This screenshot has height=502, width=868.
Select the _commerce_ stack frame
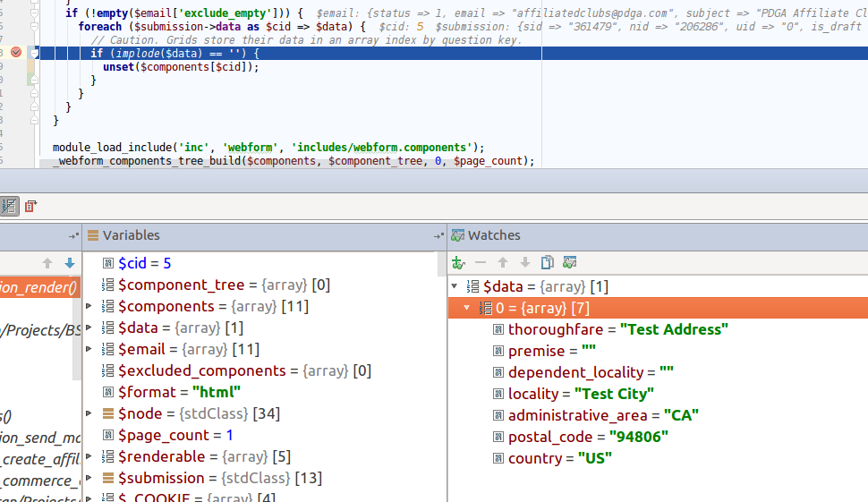tap(40, 481)
